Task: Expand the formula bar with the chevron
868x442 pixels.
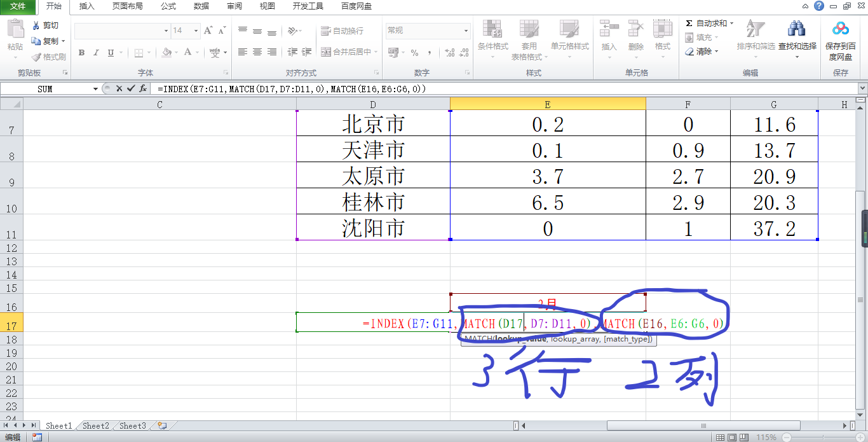Action: [x=862, y=89]
